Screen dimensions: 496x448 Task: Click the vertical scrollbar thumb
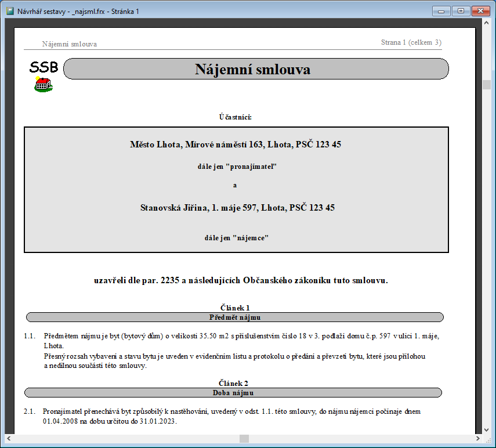[x=487, y=84]
